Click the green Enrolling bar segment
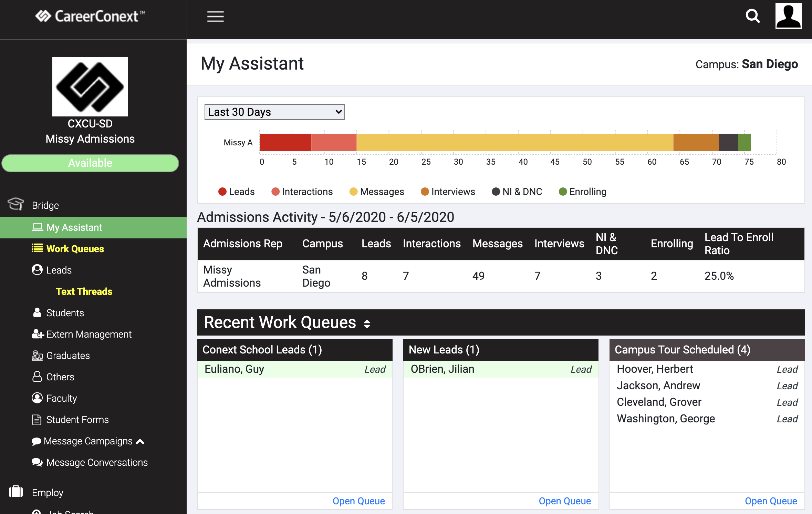The image size is (812, 514). (744, 142)
